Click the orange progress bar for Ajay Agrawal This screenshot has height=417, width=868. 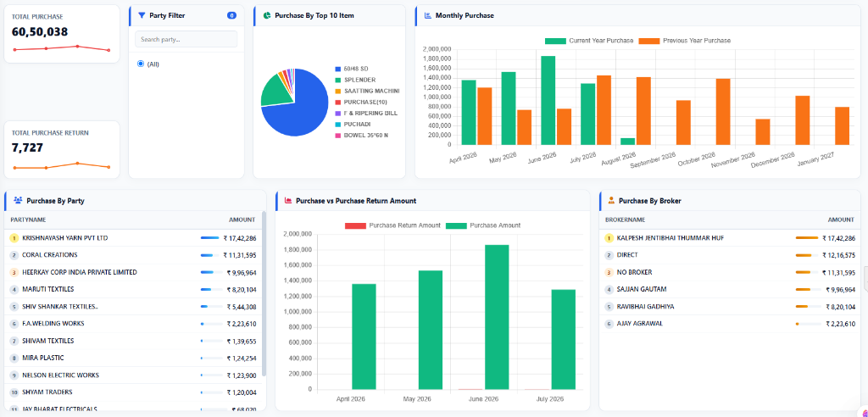click(x=807, y=324)
